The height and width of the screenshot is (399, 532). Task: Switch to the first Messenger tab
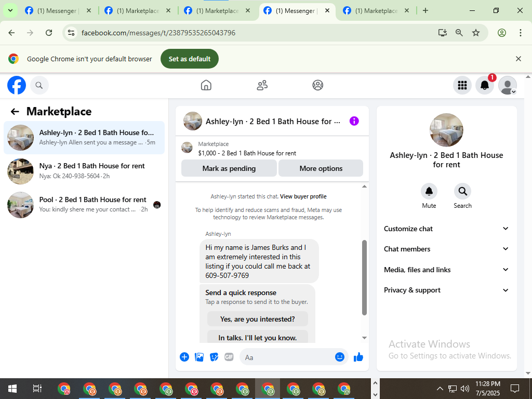pyautogui.click(x=57, y=11)
